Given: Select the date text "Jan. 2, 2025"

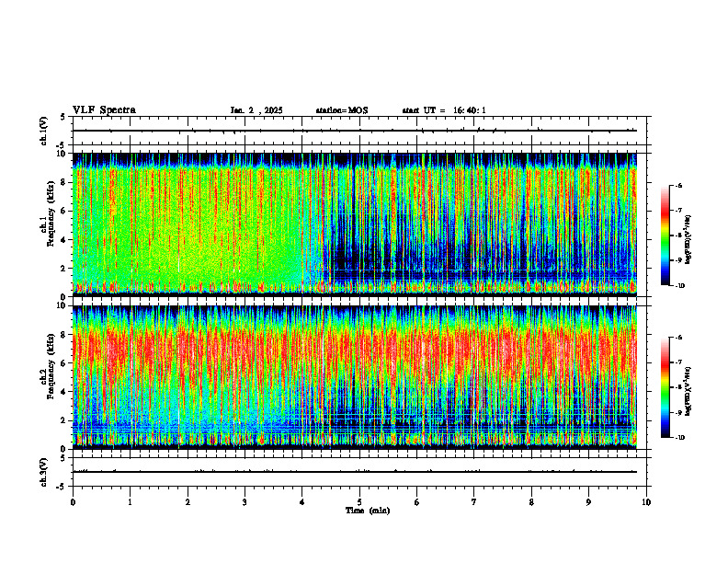Looking at the screenshot, I should 256,110.
